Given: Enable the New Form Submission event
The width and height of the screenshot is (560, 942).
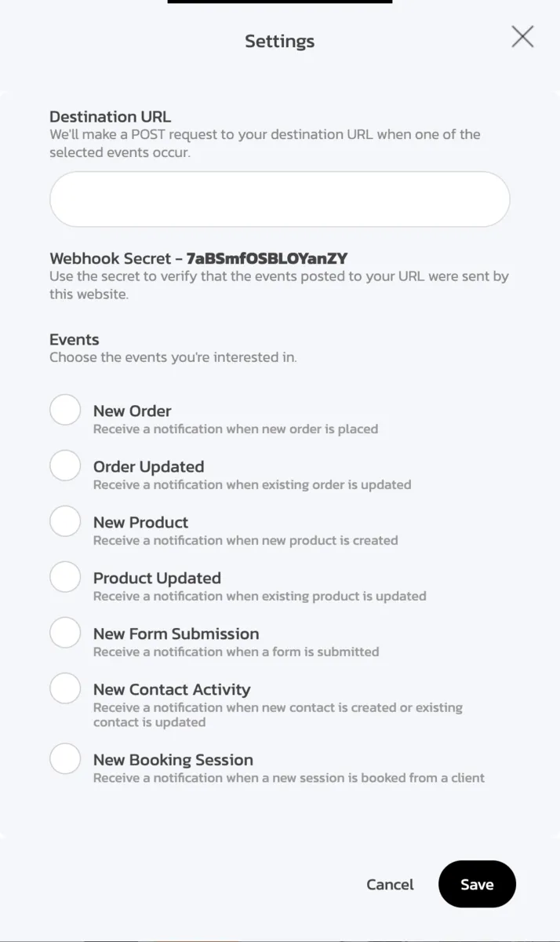Looking at the screenshot, I should pos(65,633).
